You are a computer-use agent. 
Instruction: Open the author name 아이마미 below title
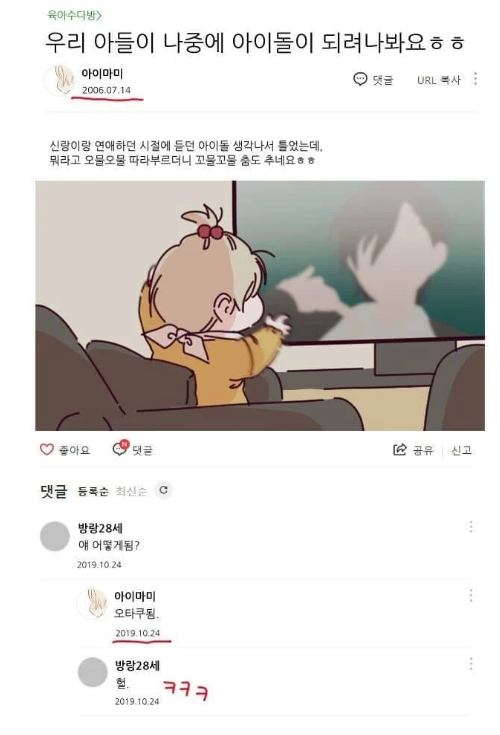[102, 74]
